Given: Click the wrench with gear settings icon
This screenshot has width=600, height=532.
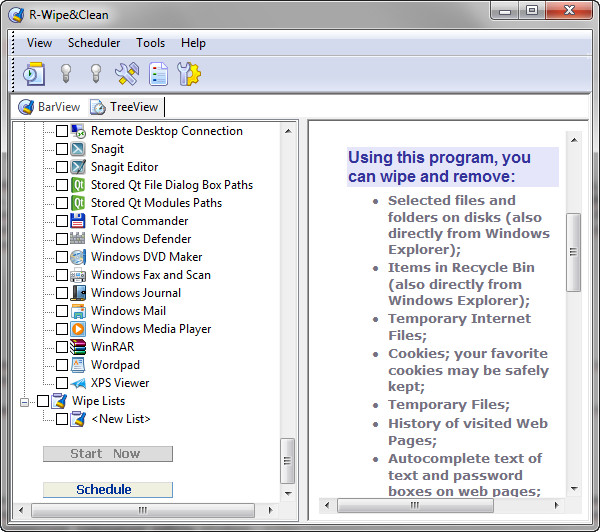Looking at the screenshot, I should coord(189,74).
